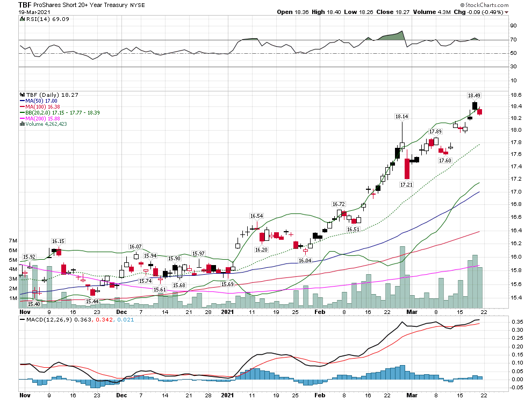532x400 pixels.
Task: Click the Volume 4,262,423 legend text
Action: pos(46,124)
